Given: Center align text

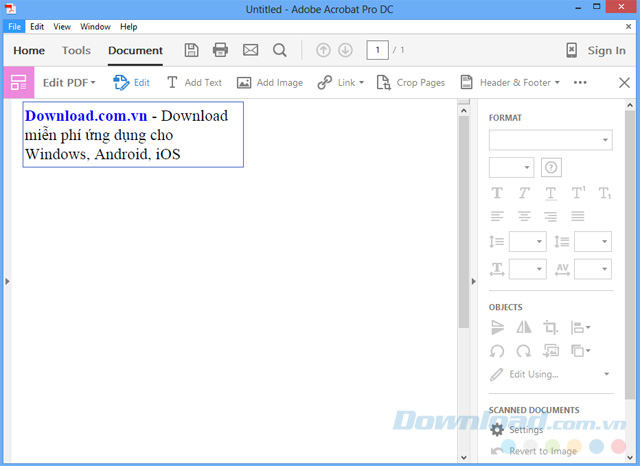Looking at the screenshot, I should (524, 216).
